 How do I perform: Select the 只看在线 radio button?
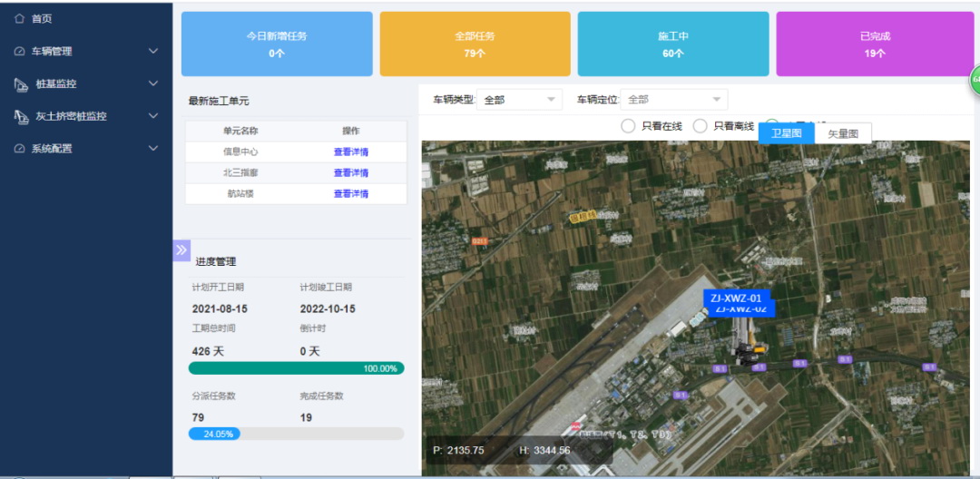(628, 126)
